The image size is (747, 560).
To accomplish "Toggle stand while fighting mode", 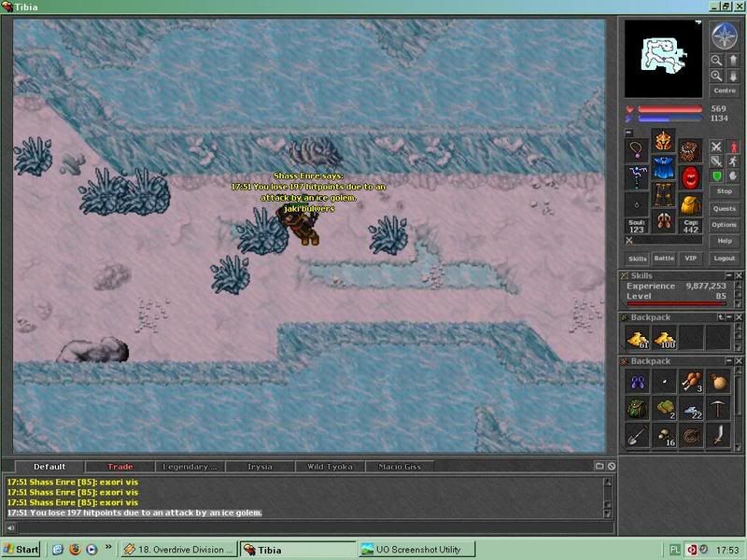I will pyautogui.click(x=733, y=147).
